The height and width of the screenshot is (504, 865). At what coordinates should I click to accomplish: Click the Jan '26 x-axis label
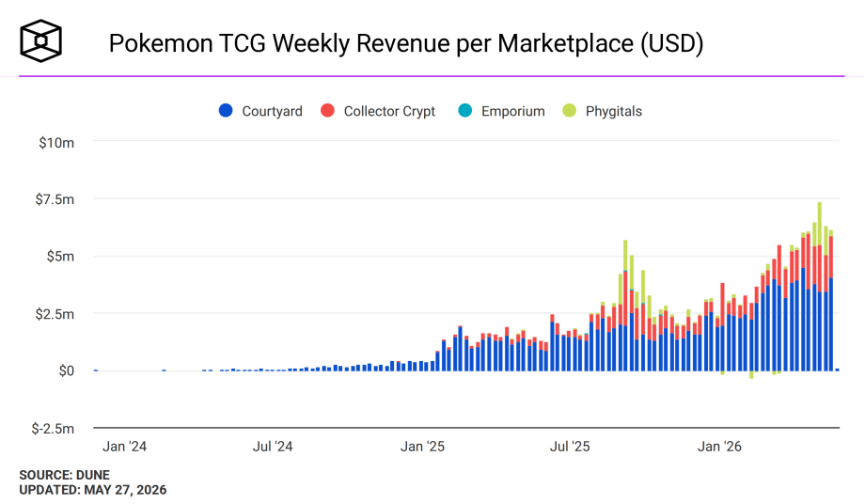[719, 446]
